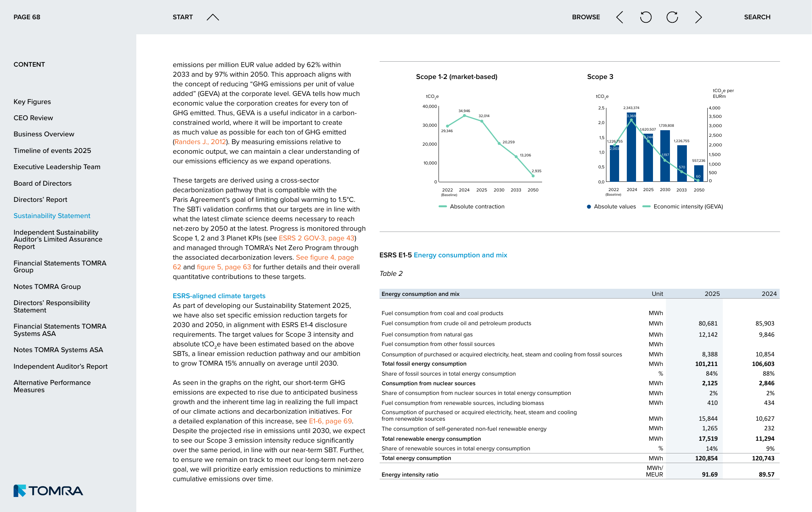Click BROWSE label in header
The width and height of the screenshot is (812, 512).
pyautogui.click(x=586, y=17)
